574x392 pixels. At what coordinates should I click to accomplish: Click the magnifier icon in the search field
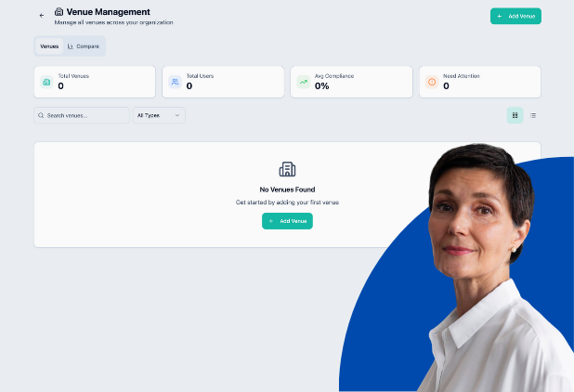(x=41, y=115)
